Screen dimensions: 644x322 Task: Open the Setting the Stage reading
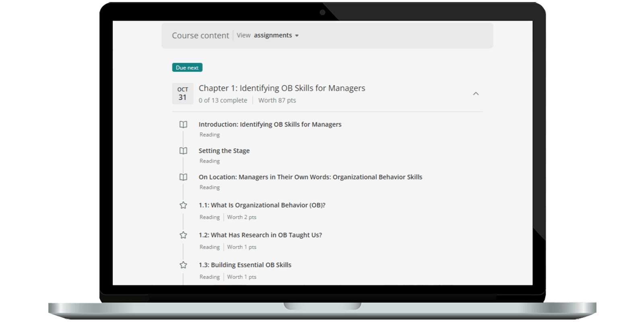[224, 151]
